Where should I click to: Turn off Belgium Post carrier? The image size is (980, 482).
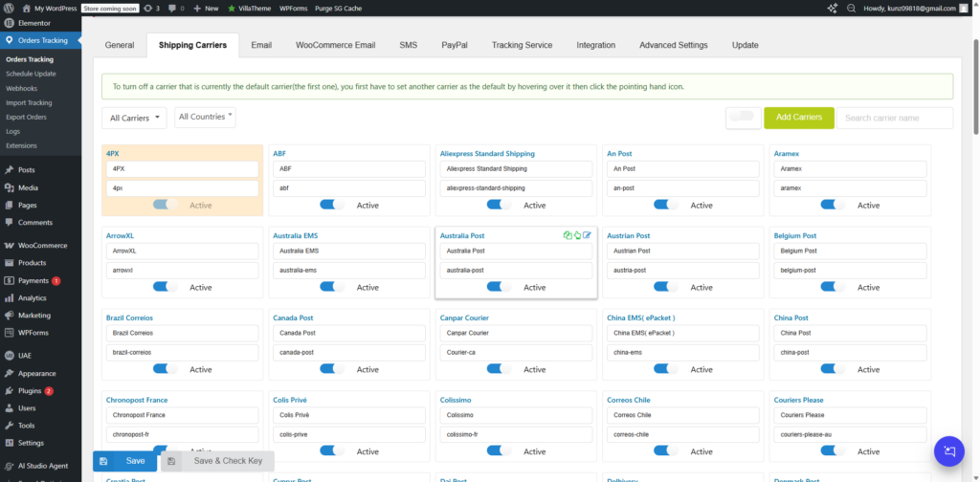833,287
